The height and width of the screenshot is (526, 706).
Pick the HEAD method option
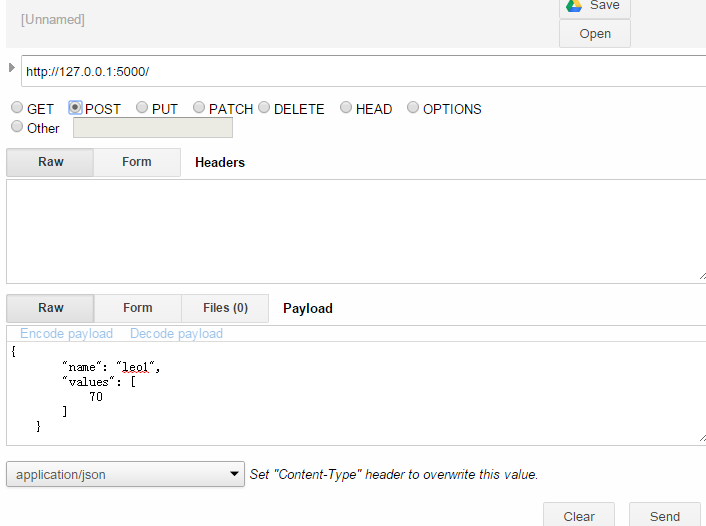click(x=346, y=107)
